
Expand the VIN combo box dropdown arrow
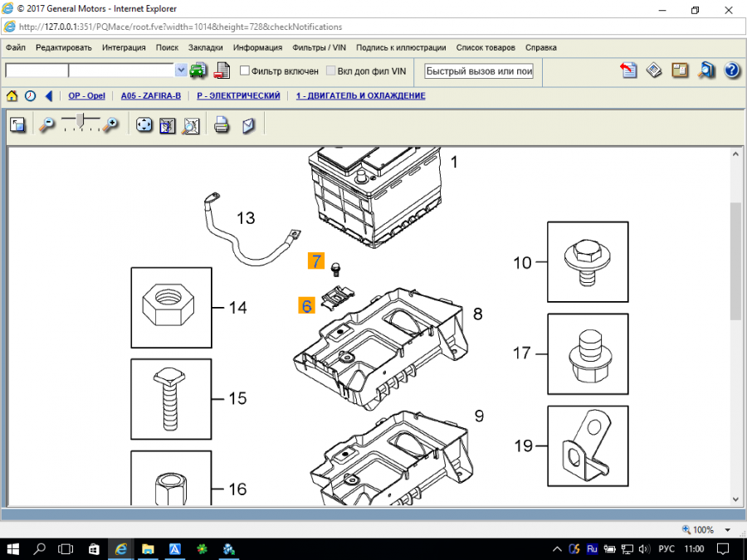181,71
